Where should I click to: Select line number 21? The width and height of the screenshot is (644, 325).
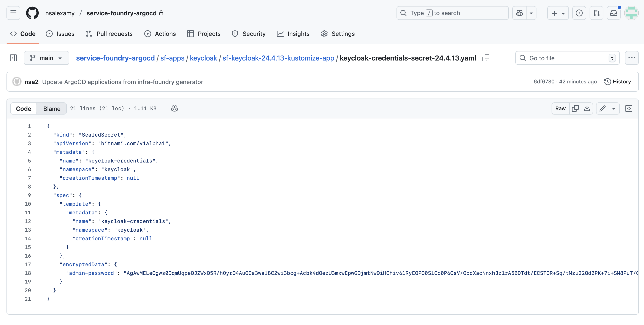click(x=28, y=299)
